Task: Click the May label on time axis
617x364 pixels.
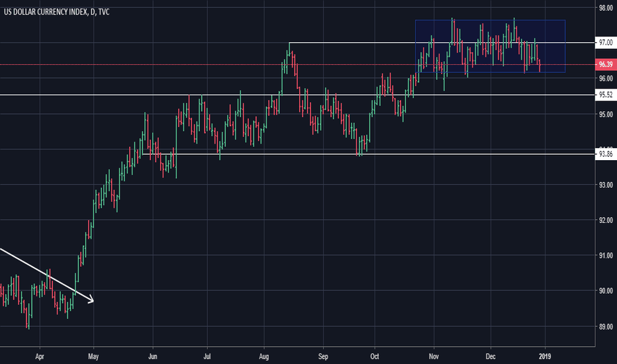Action: [x=93, y=357]
